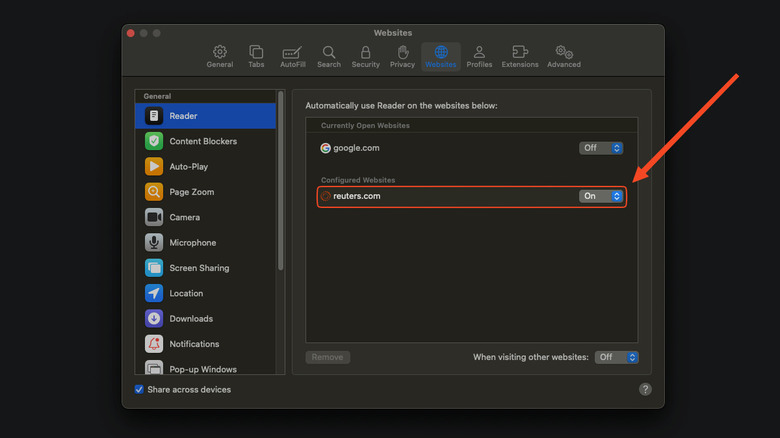Select Auto-Play in the sidebar

tap(188, 167)
